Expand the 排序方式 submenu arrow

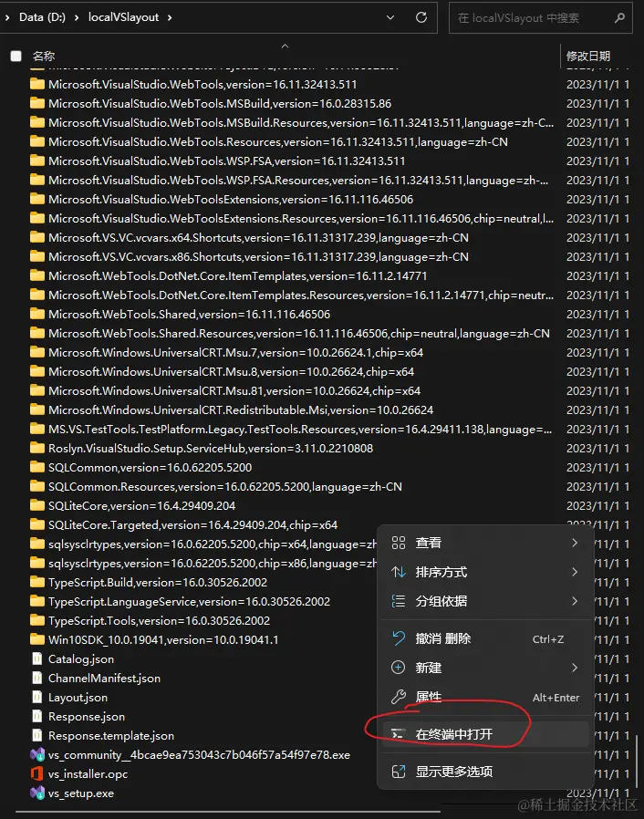click(575, 572)
